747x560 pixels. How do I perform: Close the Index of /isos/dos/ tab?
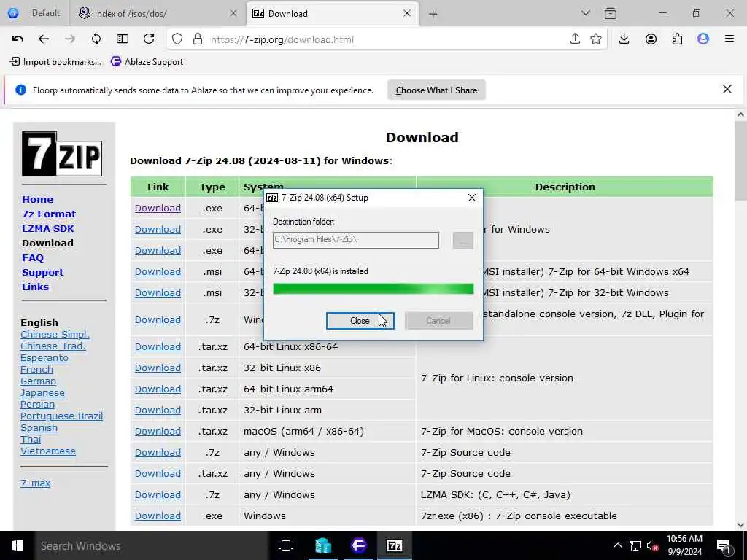[233, 13]
